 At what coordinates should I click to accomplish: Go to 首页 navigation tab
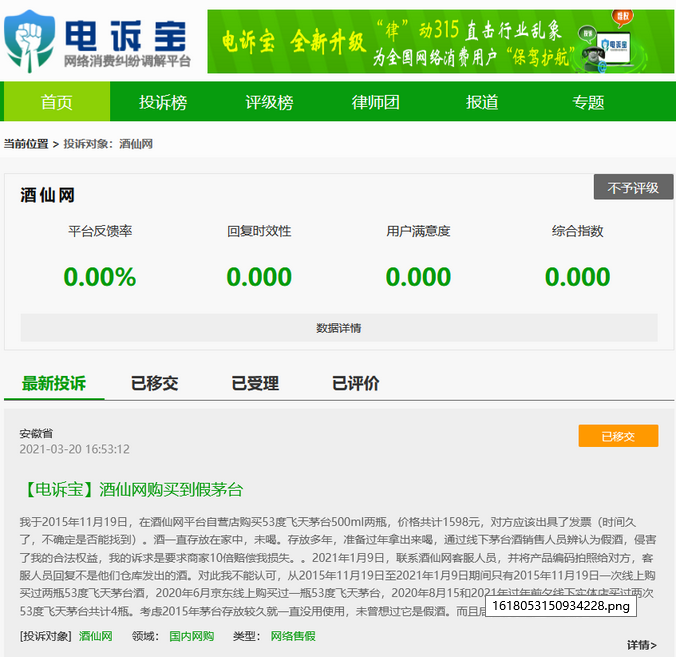(57, 102)
